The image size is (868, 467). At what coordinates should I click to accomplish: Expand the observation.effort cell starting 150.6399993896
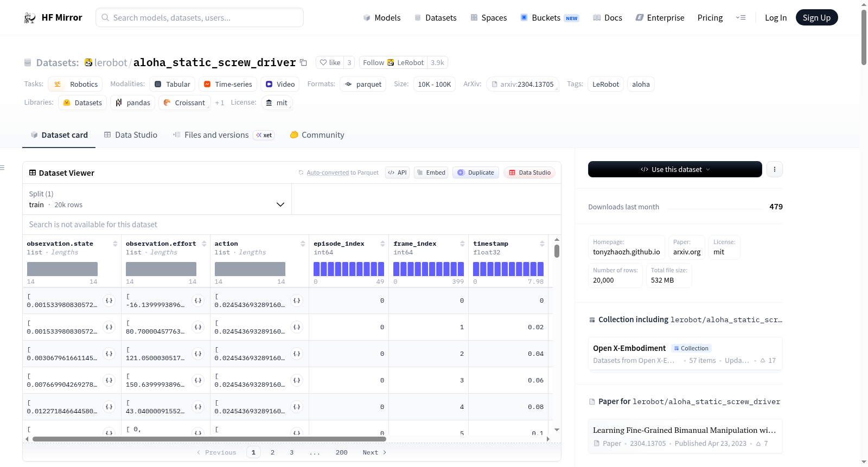tap(198, 380)
